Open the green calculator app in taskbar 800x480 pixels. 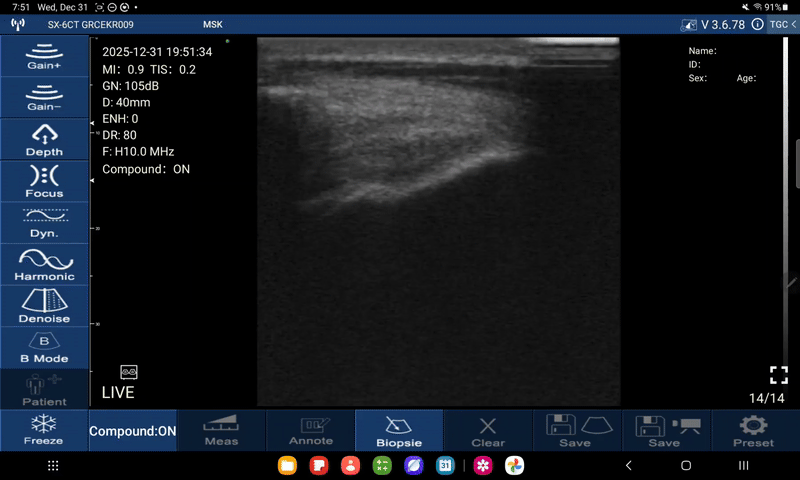(382, 465)
